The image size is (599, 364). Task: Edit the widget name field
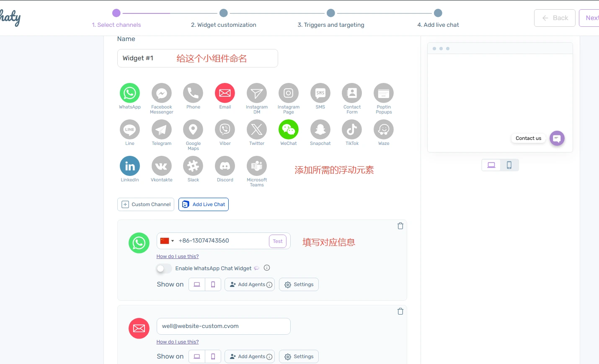coord(198,58)
